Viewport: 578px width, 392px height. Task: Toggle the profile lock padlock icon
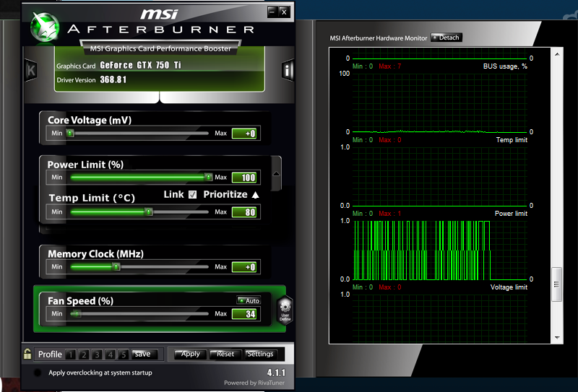tap(27, 354)
